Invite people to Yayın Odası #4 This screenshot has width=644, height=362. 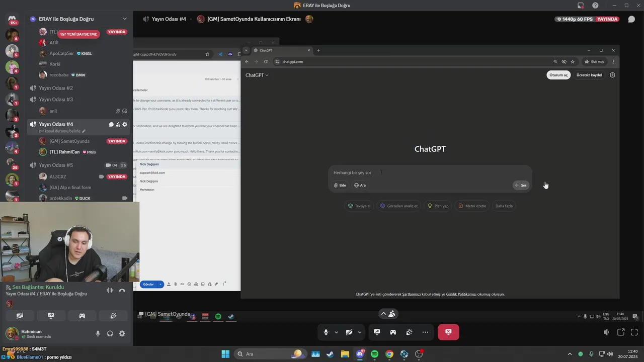118,124
